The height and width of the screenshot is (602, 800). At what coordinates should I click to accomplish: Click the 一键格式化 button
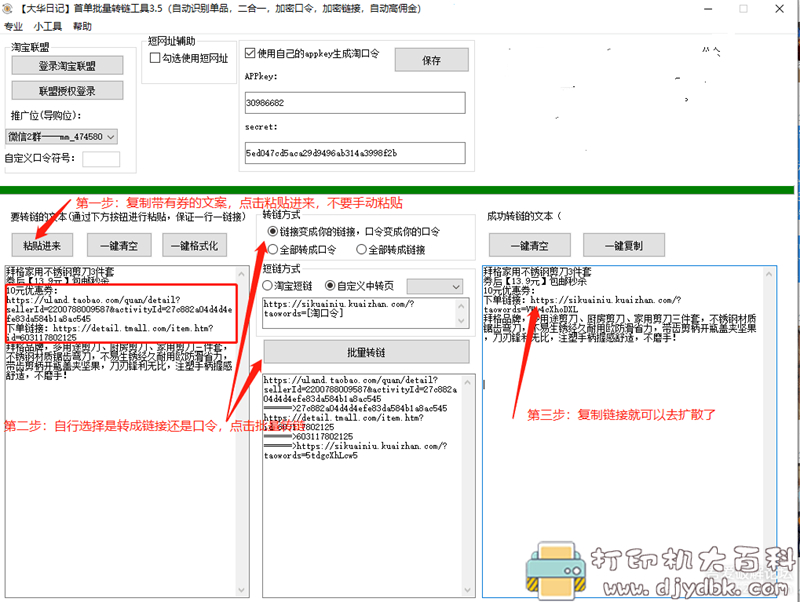(x=194, y=245)
